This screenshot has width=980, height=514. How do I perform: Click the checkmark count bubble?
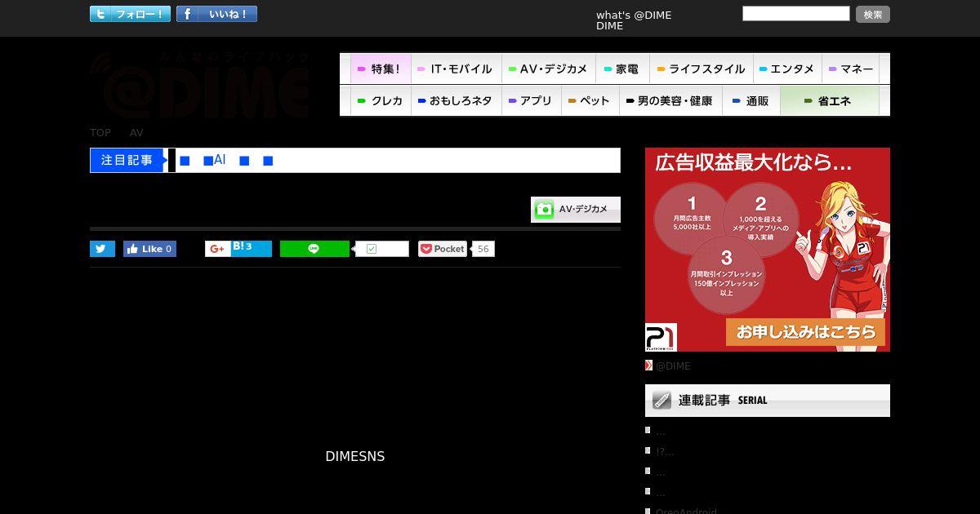[381, 249]
